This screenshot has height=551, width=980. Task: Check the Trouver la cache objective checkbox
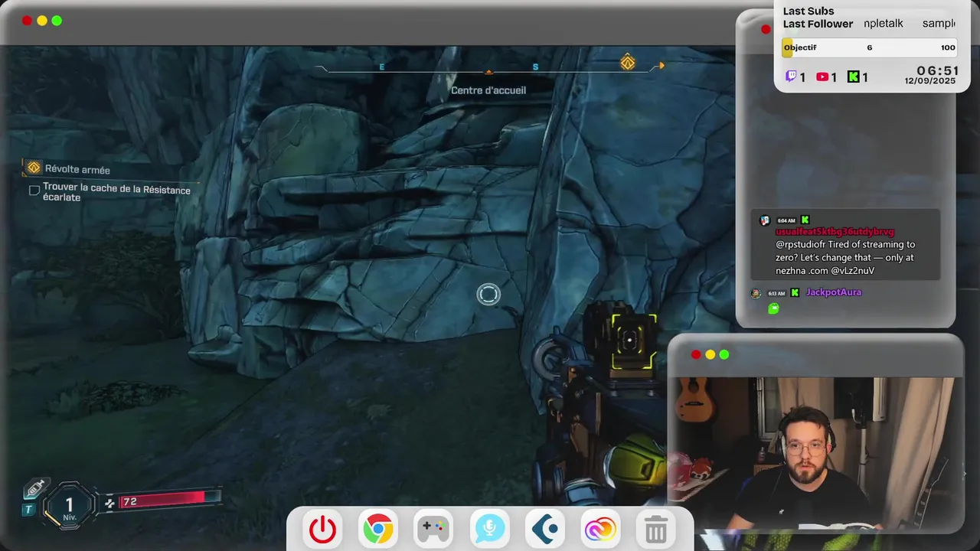(34, 191)
